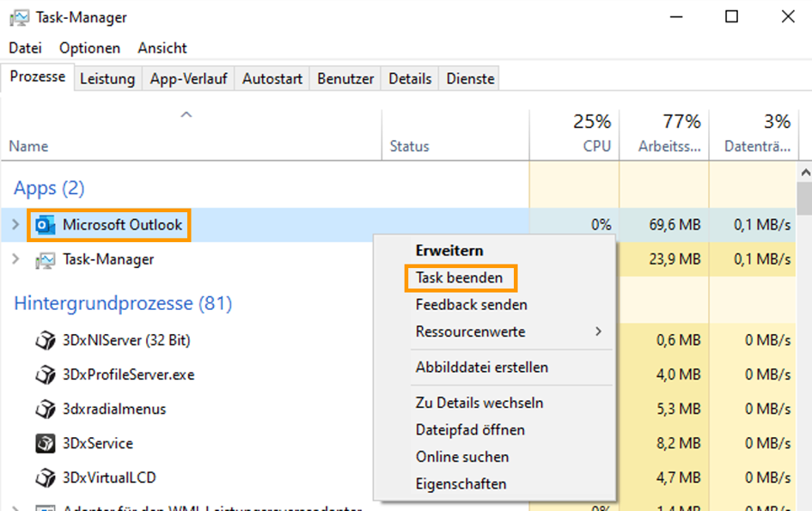Click the 3DxService process icon

click(45, 444)
